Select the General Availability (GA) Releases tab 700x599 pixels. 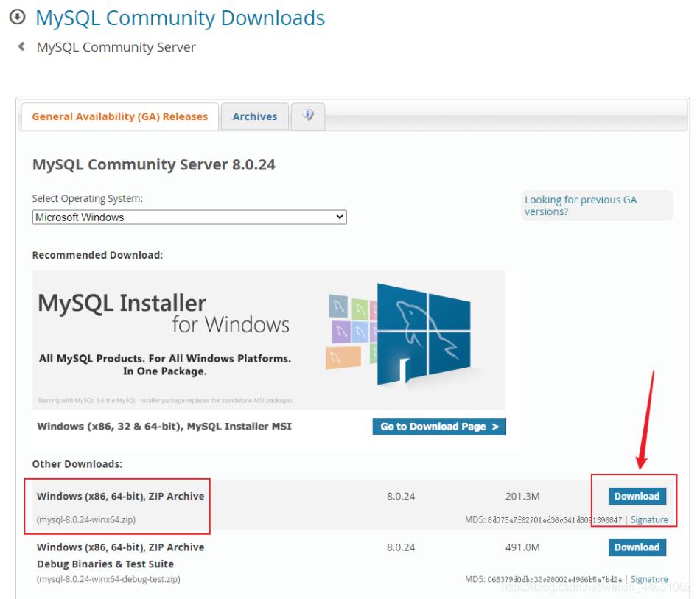coord(119,116)
